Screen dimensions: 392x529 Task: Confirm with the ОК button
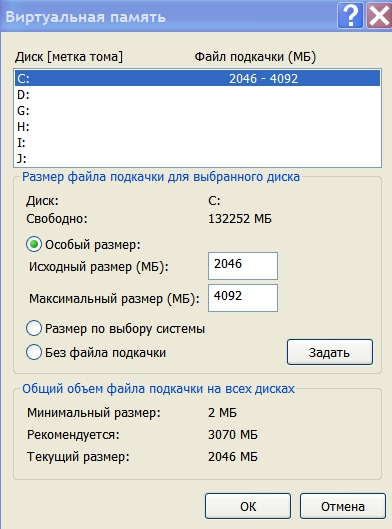coord(248,506)
